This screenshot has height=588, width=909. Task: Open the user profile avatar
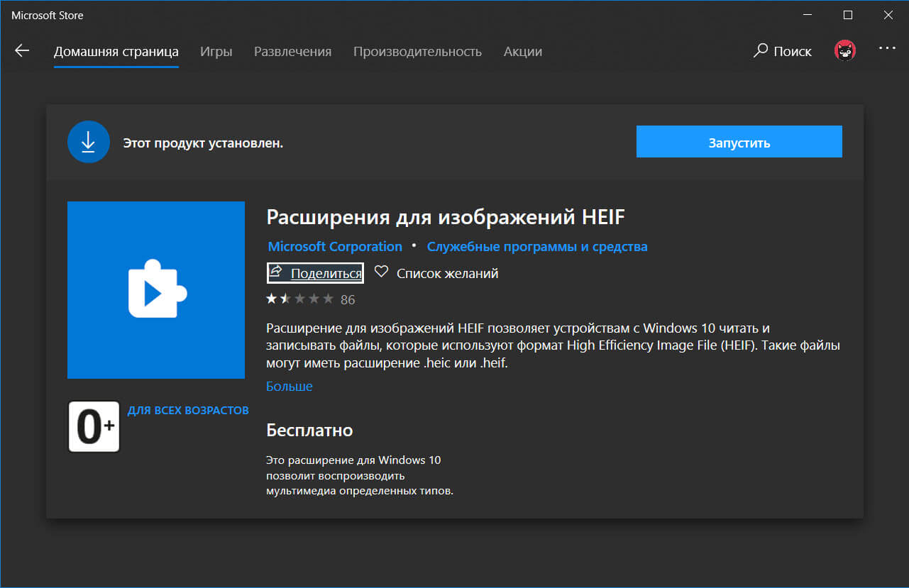844,50
